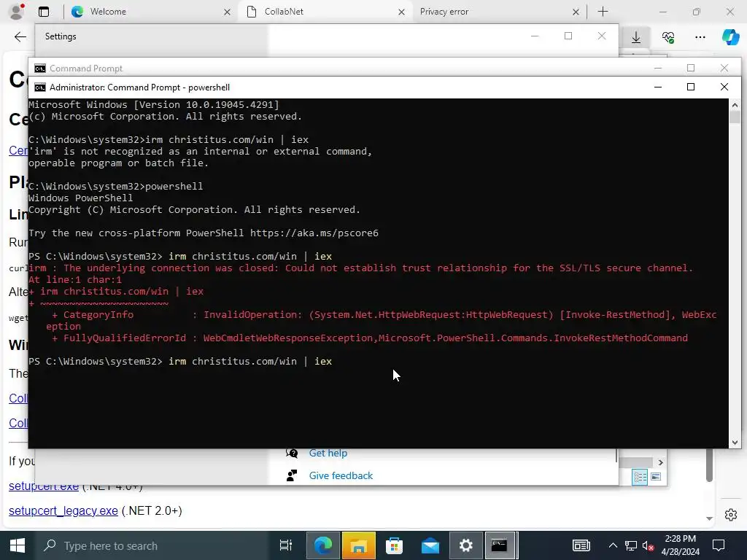Click the taskbar search box
747x560 pixels.
[x=152, y=545]
